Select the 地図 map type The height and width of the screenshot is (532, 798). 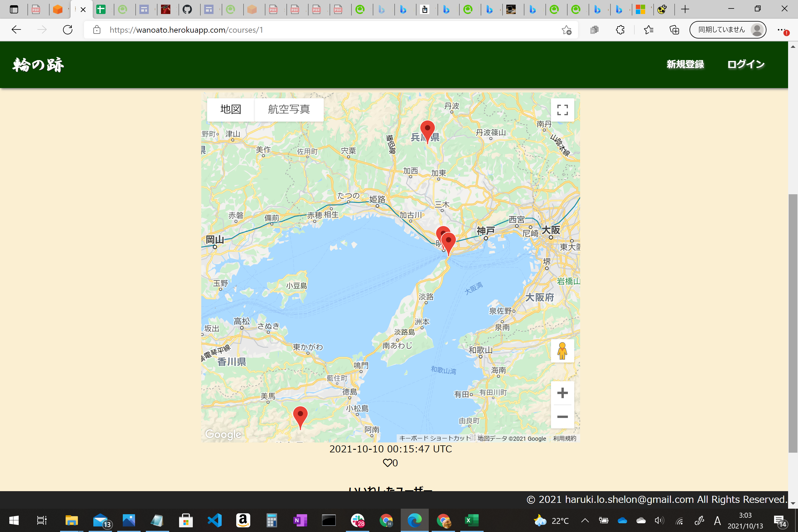tap(231, 109)
